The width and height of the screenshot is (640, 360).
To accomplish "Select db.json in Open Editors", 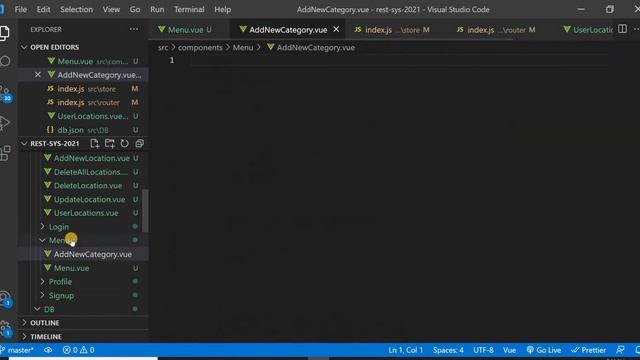I will tap(83, 130).
